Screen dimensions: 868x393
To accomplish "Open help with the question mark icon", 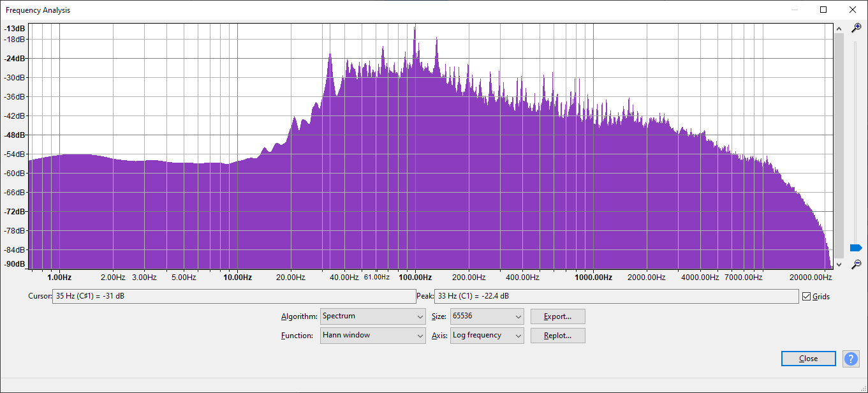I will tap(851, 359).
